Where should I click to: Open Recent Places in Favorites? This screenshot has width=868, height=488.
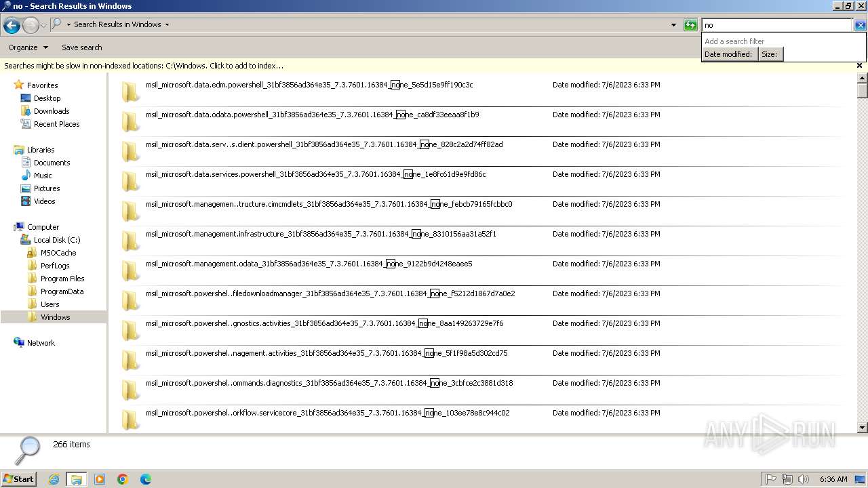(x=56, y=124)
